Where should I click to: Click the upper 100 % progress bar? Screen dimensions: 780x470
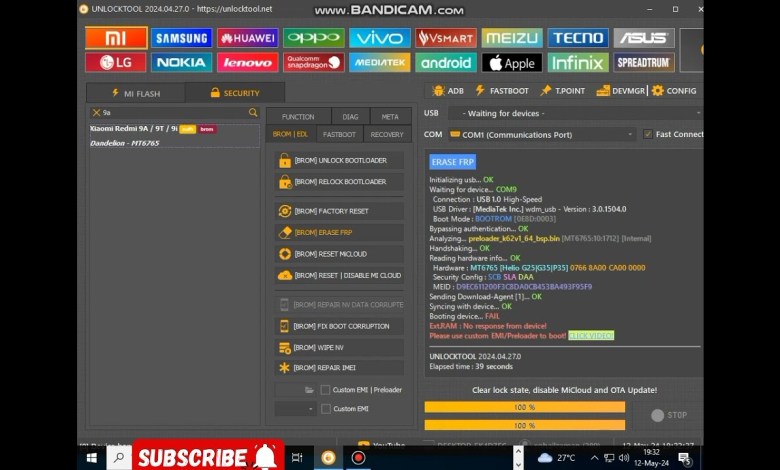(525, 407)
